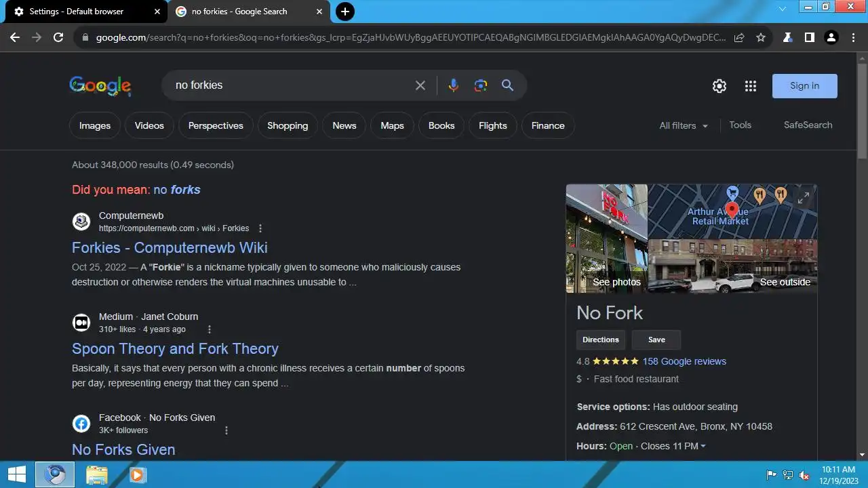Click Action Center flag in tray
868x488 pixels.
(x=772, y=475)
